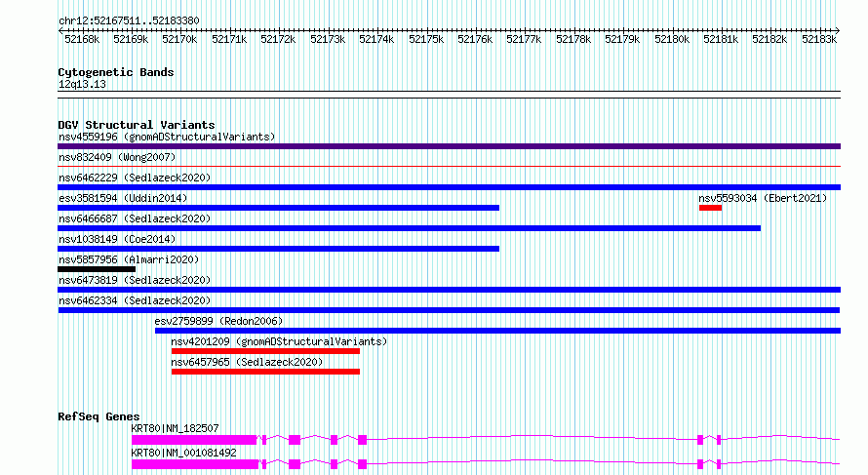
Task: Click the large first exon of KRT80|NM_182507
Action: point(194,440)
